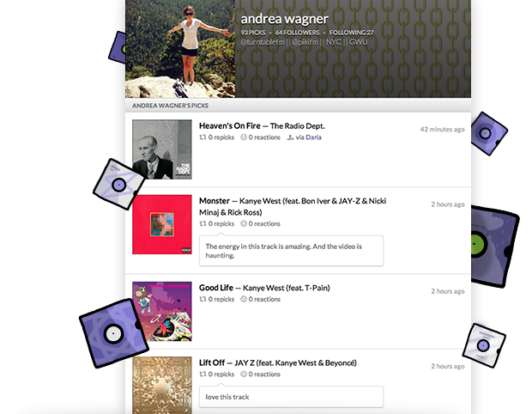Open Andrea Wagner's profile photo
The image size is (532, 414).
[x=180, y=49]
